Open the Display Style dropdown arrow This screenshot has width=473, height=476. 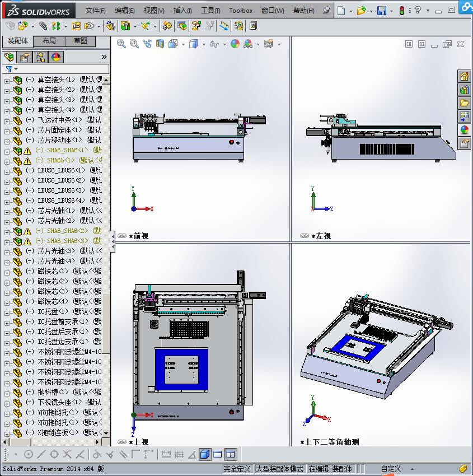(204, 45)
